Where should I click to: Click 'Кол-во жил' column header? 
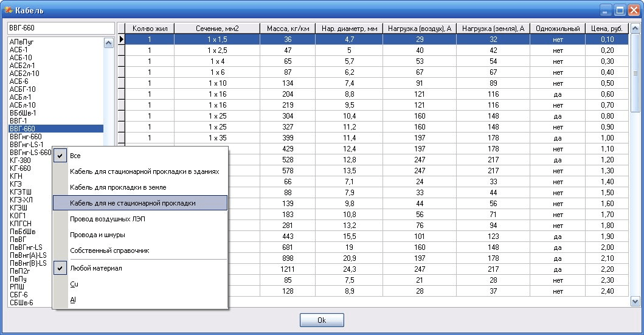coord(150,29)
